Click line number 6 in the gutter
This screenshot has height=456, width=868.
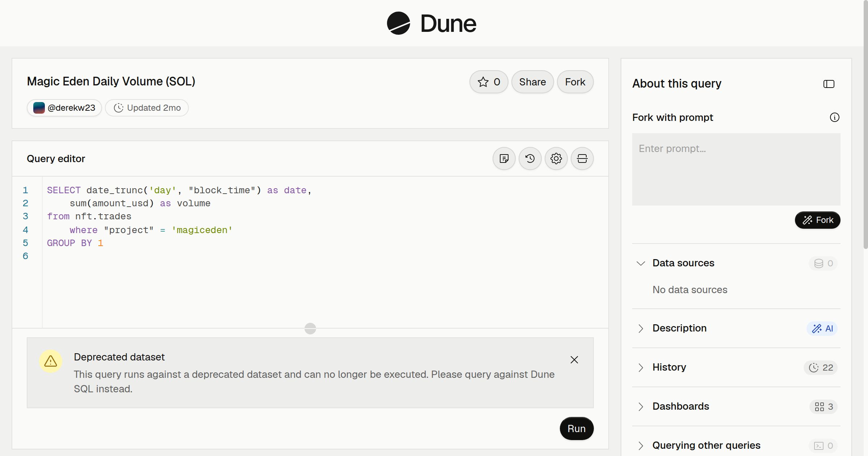click(x=25, y=256)
